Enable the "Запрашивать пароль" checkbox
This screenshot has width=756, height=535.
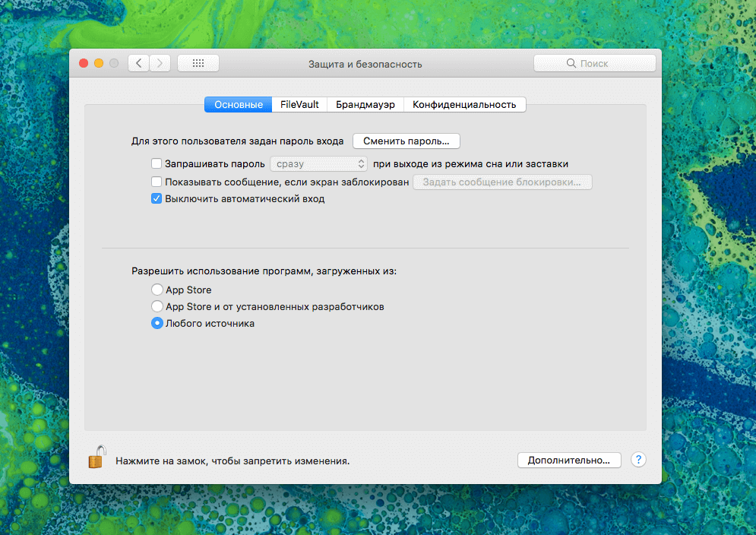coord(157,163)
